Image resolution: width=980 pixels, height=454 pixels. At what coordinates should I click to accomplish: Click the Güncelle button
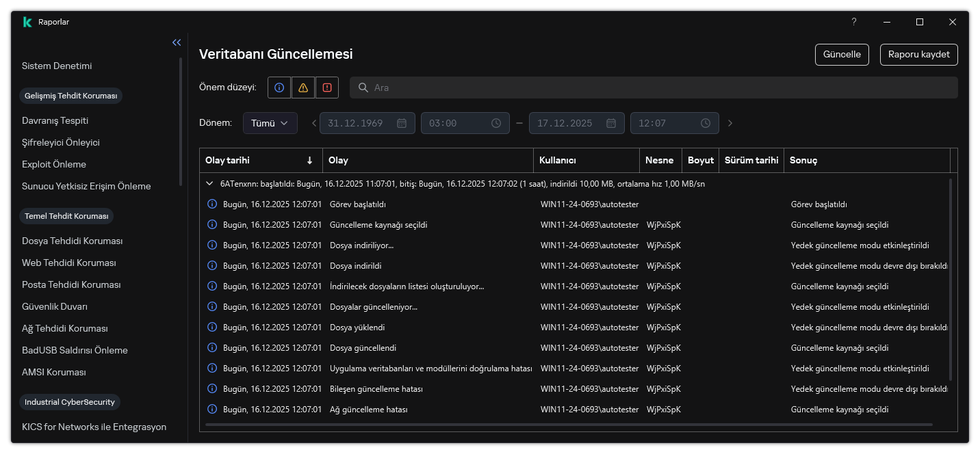pyautogui.click(x=841, y=55)
